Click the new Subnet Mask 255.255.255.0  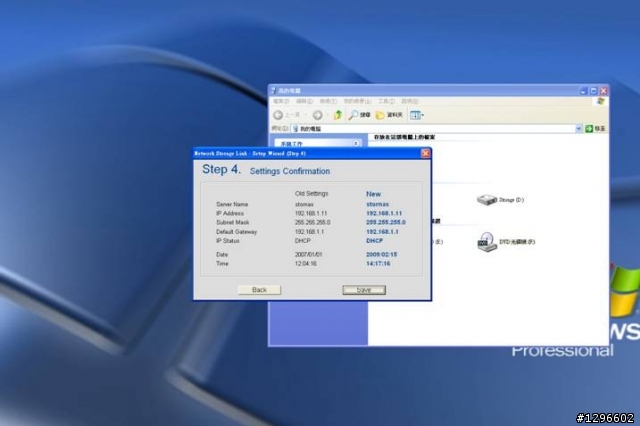tap(386, 222)
